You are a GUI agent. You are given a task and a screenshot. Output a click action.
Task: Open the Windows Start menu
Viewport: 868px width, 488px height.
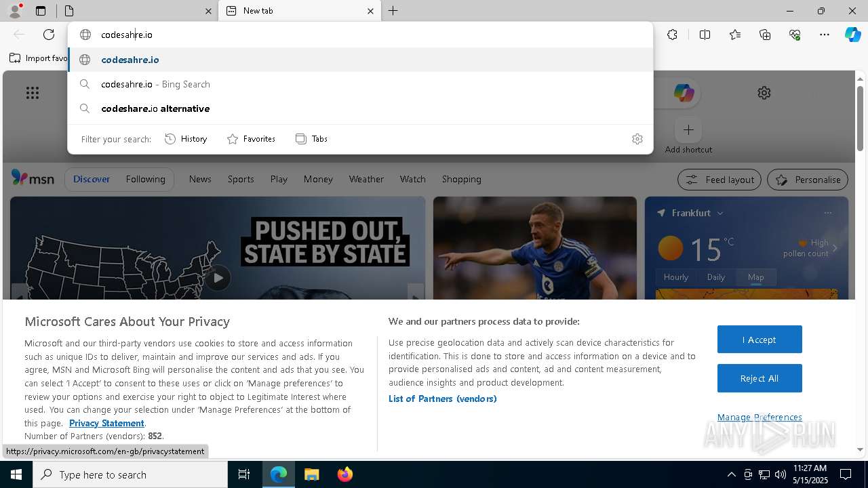(16, 474)
